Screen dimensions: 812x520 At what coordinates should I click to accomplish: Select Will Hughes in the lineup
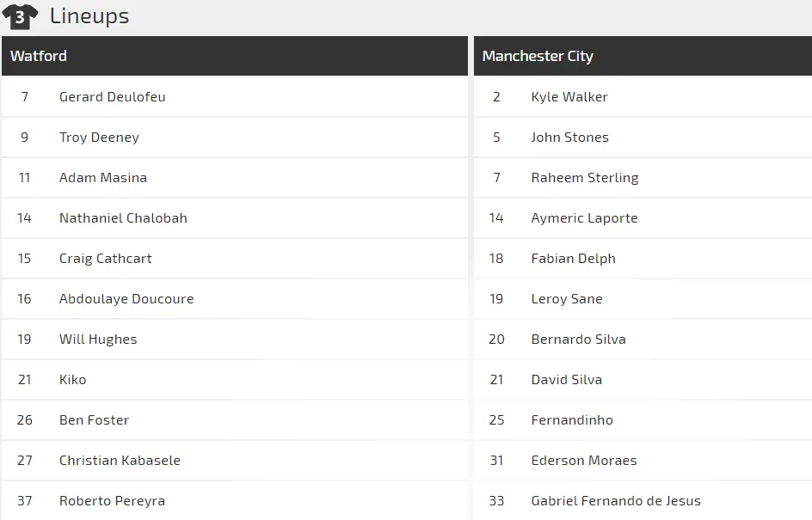pyautogui.click(x=98, y=339)
